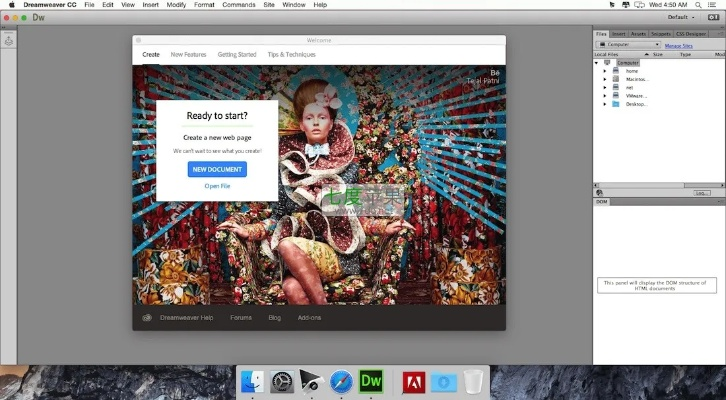The height and width of the screenshot is (400, 726).
Task: Click the upload icon in the left toolbar
Action: (8, 41)
